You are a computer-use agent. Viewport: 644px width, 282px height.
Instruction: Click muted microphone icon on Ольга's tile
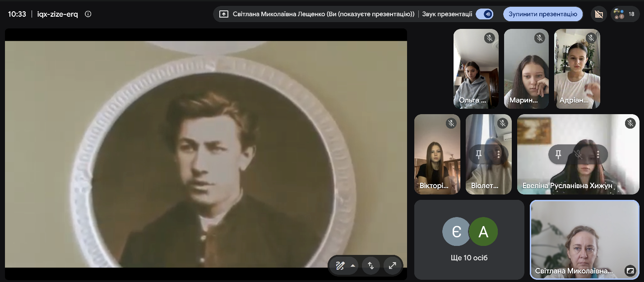pyautogui.click(x=490, y=38)
